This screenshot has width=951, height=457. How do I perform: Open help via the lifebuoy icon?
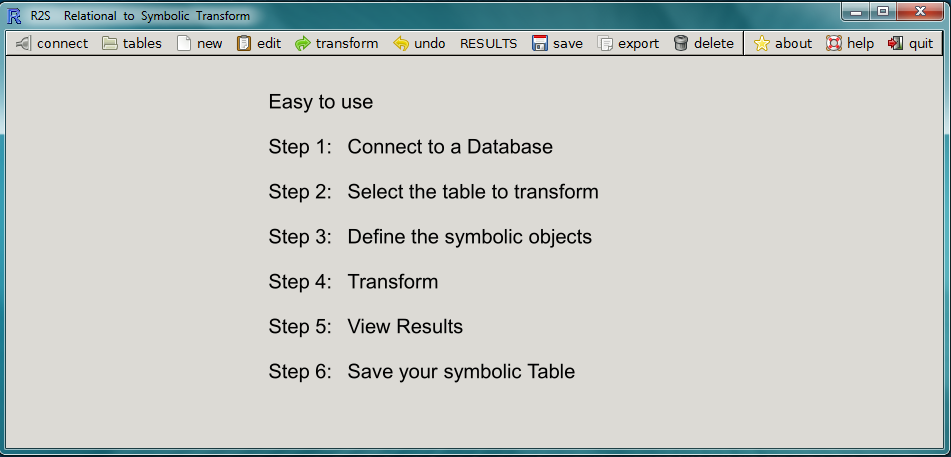coord(834,43)
